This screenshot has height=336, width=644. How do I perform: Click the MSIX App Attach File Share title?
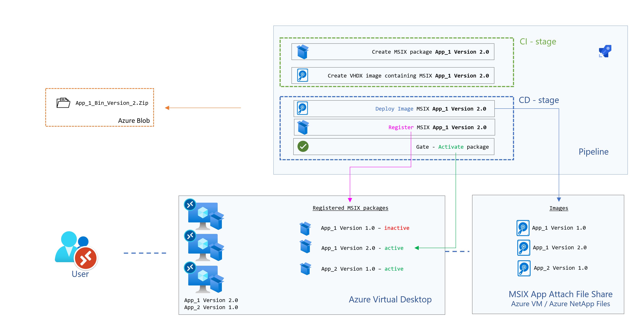tap(560, 294)
